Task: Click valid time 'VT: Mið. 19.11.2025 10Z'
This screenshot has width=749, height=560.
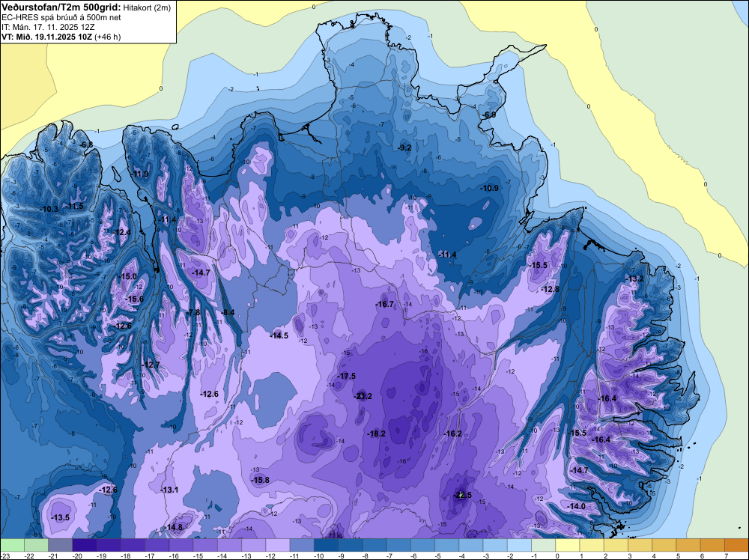Action: click(x=46, y=37)
